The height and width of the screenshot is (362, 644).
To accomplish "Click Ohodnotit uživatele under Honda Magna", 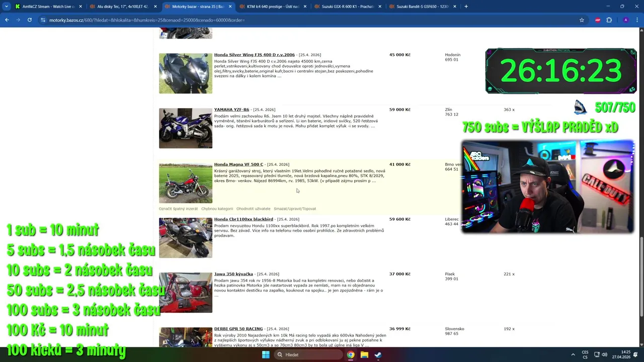I will tap(253, 209).
